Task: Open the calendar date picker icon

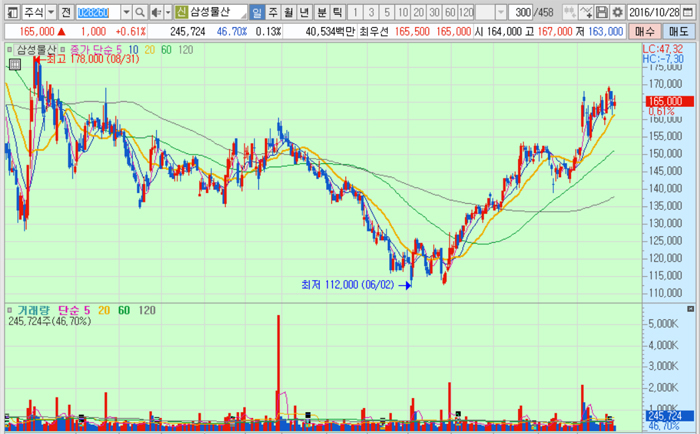Action: (688, 12)
